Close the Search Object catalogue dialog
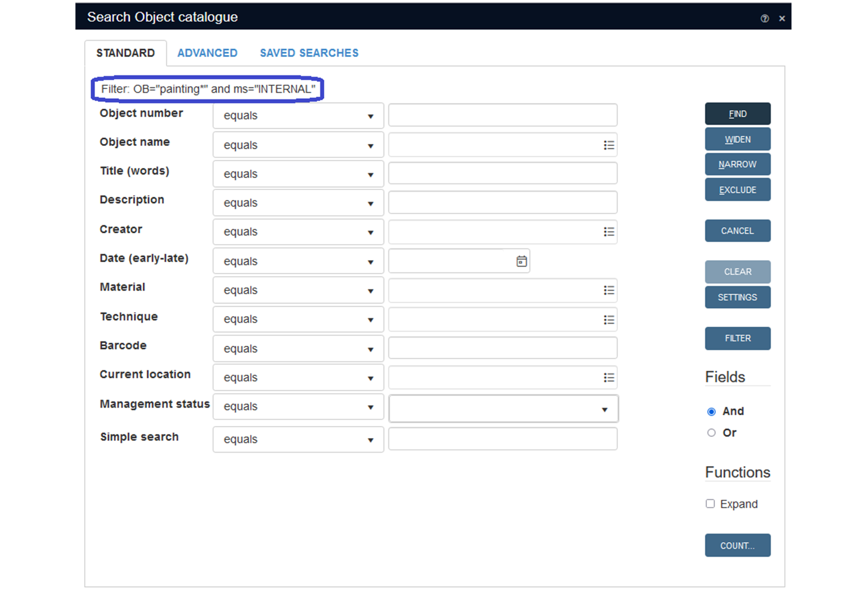 click(x=782, y=18)
